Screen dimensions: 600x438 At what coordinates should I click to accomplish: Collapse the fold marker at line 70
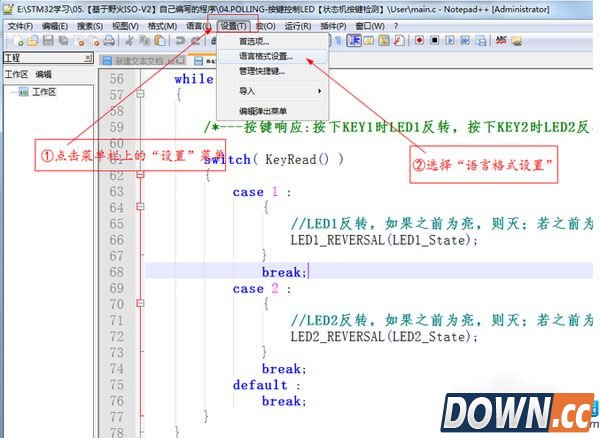[x=140, y=303]
